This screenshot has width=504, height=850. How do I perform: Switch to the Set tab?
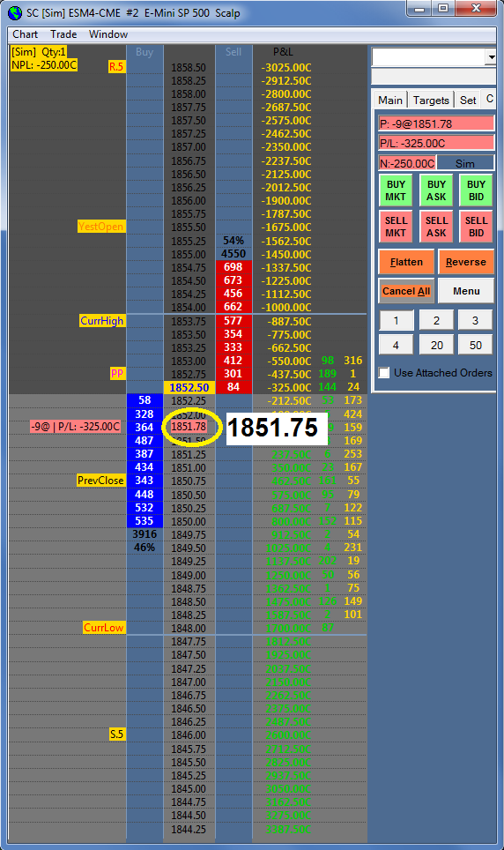[x=468, y=101]
